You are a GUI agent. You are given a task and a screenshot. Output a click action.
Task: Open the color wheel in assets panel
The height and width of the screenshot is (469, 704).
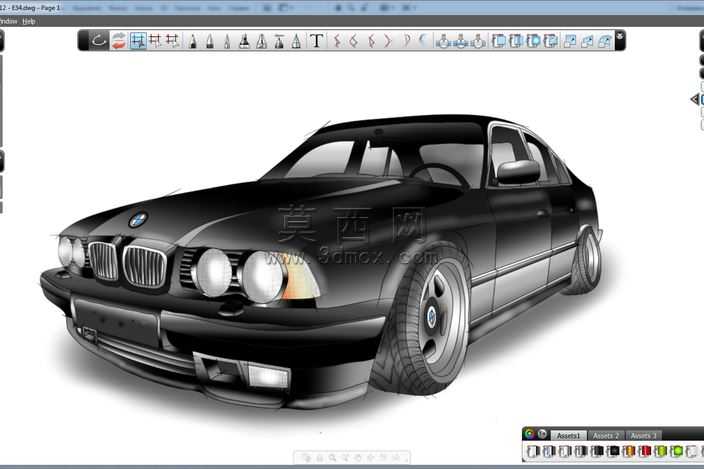pyautogui.click(x=530, y=434)
